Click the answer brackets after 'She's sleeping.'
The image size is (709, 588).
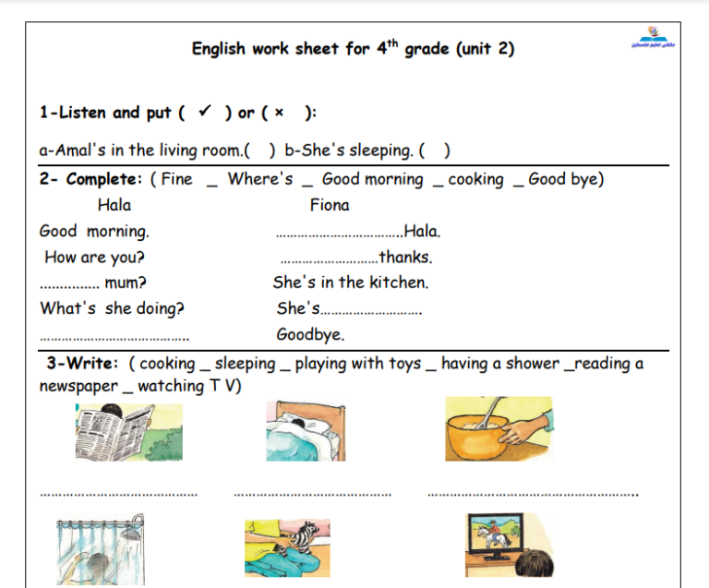[435, 150]
